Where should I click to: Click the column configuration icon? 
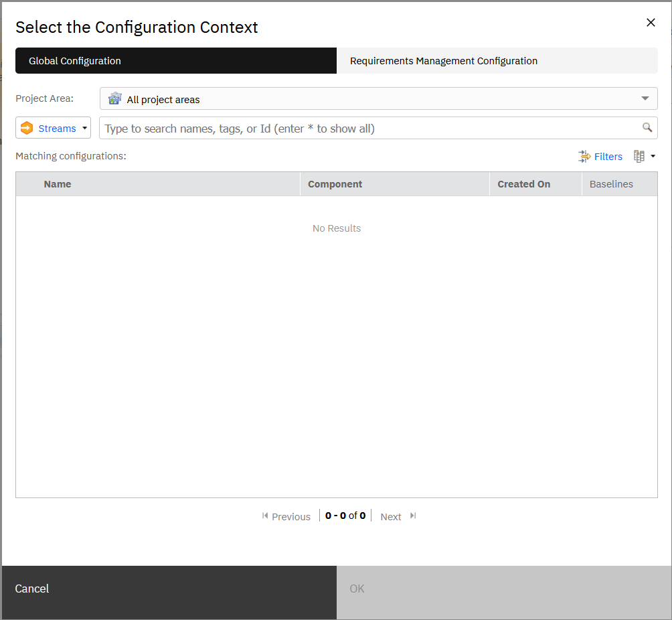coord(639,156)
